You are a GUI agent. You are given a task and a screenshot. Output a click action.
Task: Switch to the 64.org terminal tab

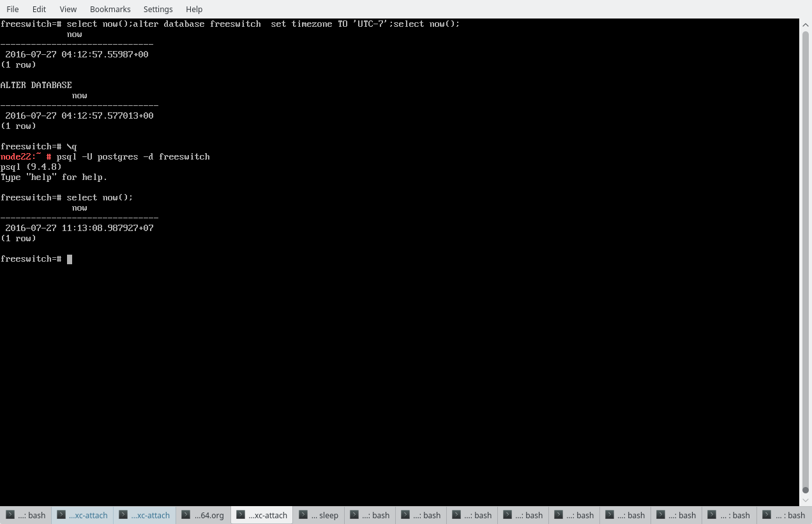click(203, 515)
